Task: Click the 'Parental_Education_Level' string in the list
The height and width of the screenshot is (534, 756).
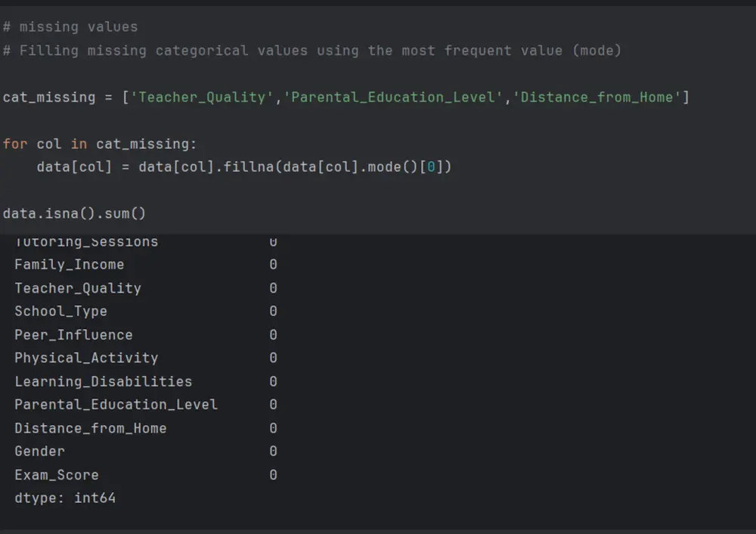Action: [x=394, y=98]
